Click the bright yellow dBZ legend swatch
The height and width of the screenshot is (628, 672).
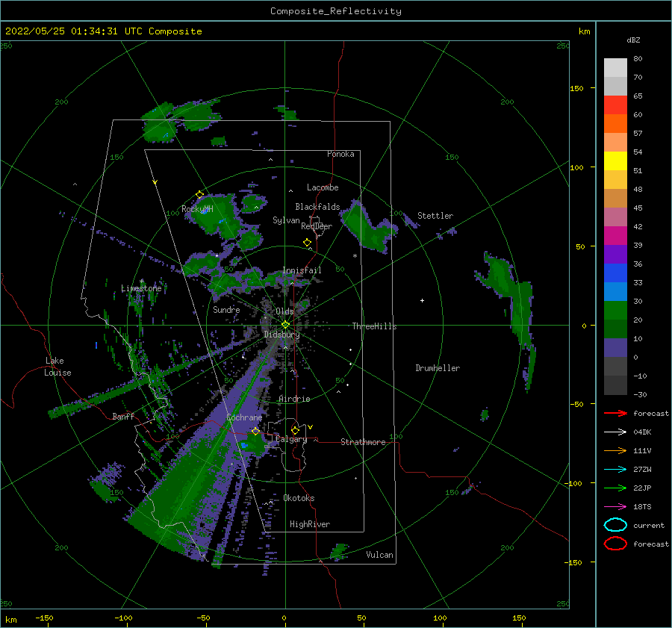click(615, 161)
